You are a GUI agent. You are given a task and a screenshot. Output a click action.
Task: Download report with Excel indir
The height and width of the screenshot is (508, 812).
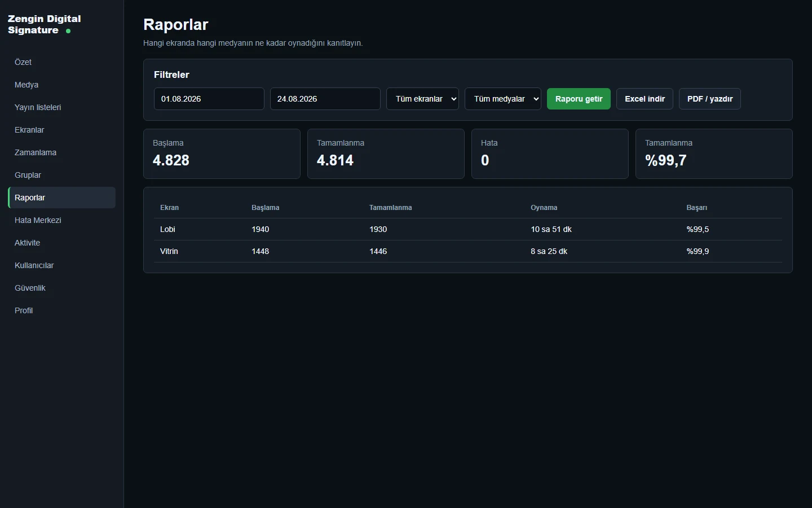645,99
